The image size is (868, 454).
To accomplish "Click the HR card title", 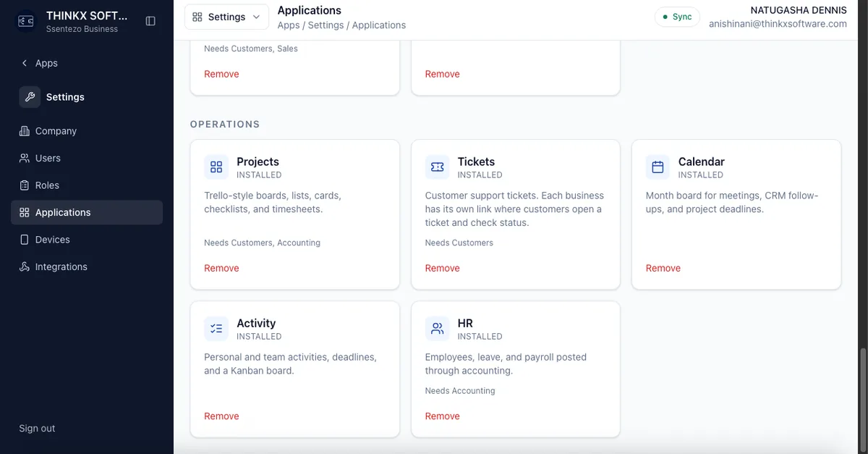I will (x=465, y=323).
